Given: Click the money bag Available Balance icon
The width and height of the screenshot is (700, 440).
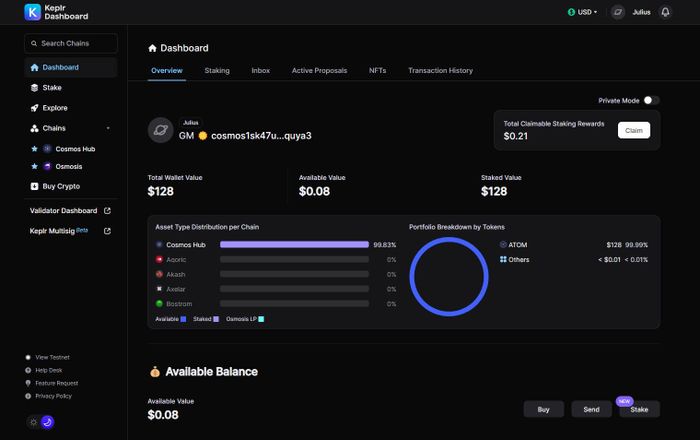Looking at the screenshot, I should [155, 371].
